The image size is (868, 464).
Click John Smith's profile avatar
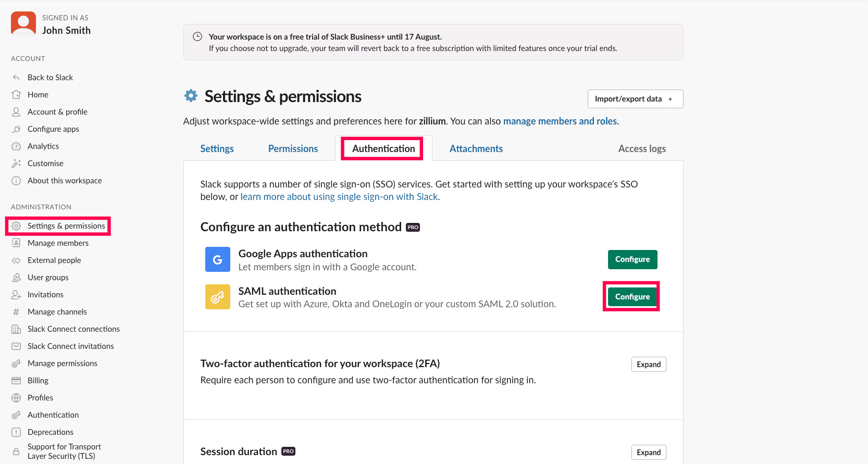click(x=23, y=24)
